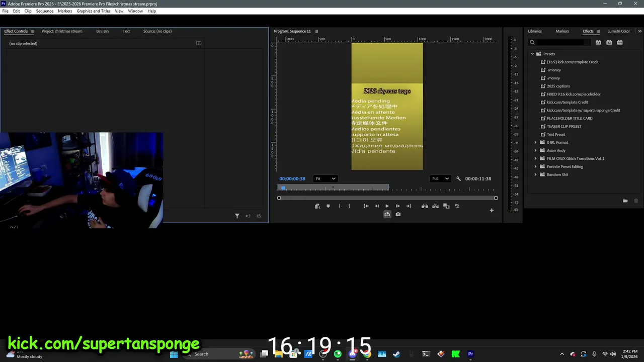Image resolution: width=644 pixels, height=362 pixels.
Task: Open the Program: Sequence 11 panel menu
Action: [x=316, y=31]
